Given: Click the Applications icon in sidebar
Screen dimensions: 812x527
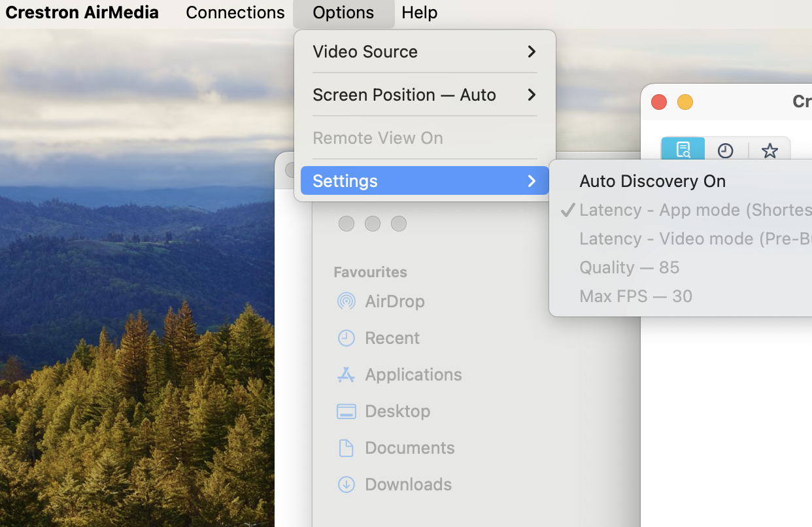Looking at the screenshot, I should tap(346, 375).
